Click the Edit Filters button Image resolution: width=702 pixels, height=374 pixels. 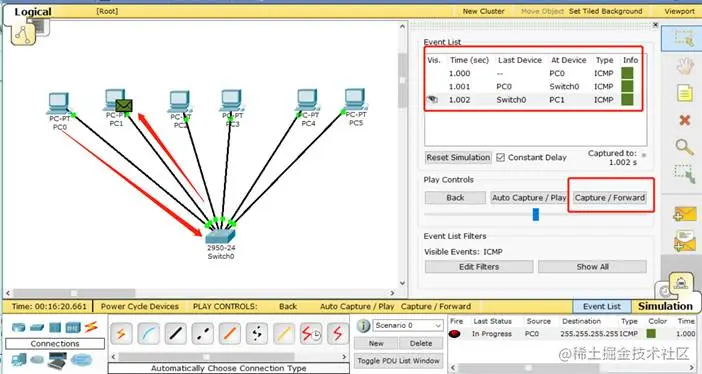(x=479, y=267)
